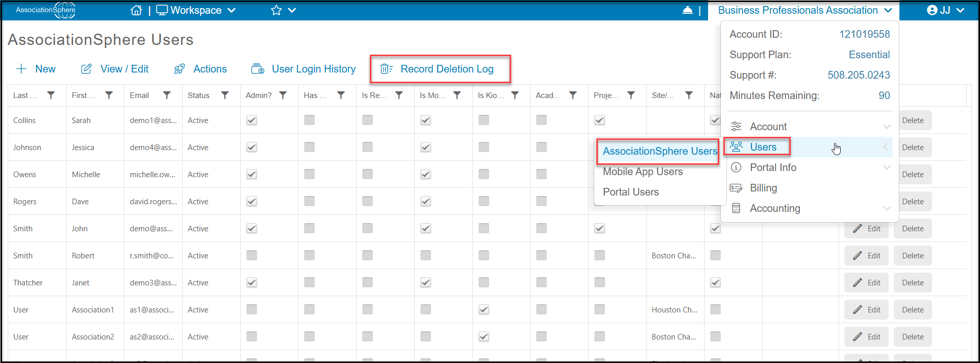Click the AssociationSphere logo
The image size is (980, 363).
coord(45,10)
